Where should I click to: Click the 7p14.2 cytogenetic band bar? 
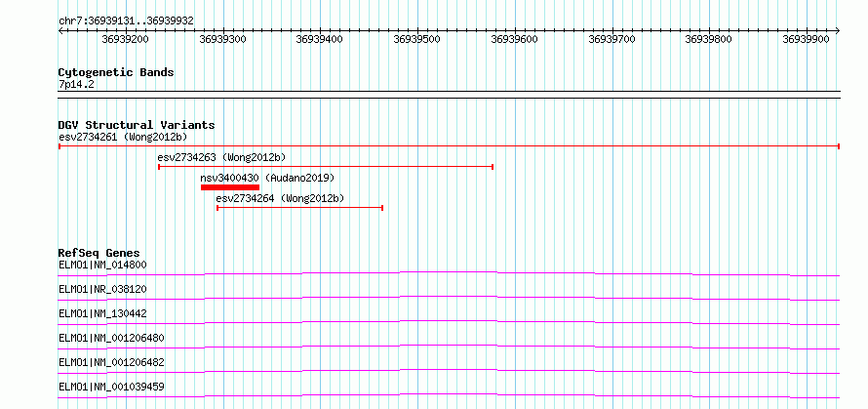click(449, 95)
